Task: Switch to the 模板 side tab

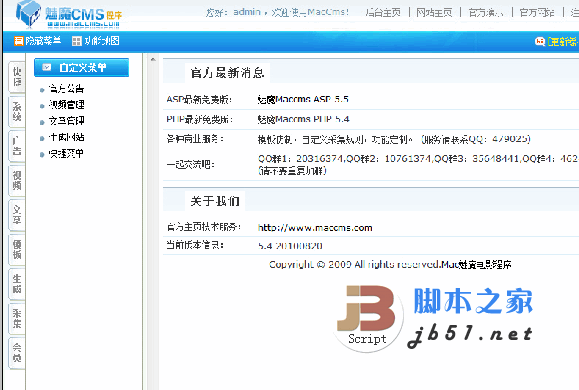Action: click(17, 250)
